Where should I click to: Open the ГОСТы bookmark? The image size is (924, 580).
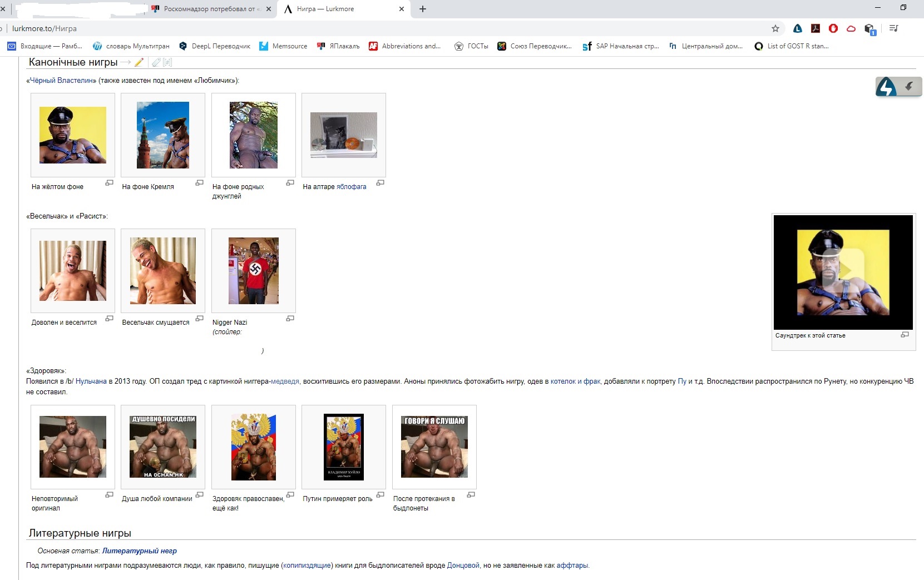(x=471, y=46)
